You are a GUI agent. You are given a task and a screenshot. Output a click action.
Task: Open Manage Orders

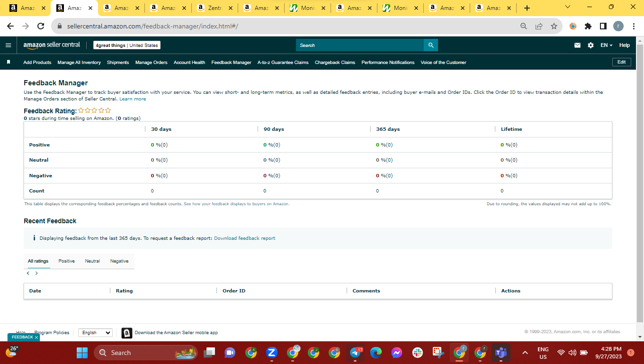(x=152, y=63)
